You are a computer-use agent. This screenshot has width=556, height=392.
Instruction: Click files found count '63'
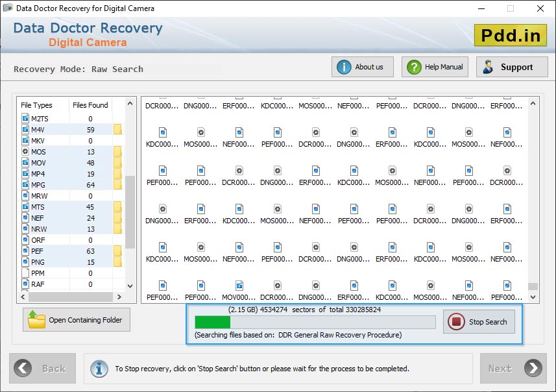90,251
